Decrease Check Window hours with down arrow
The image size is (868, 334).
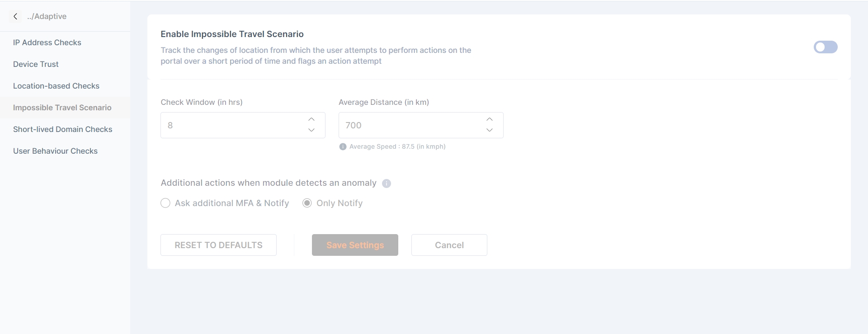point(311,130)
